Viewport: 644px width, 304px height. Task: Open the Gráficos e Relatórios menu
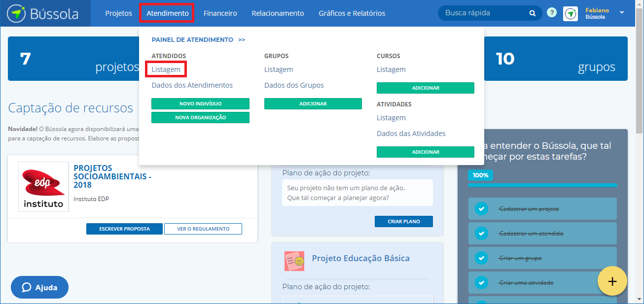coord(352,13)
